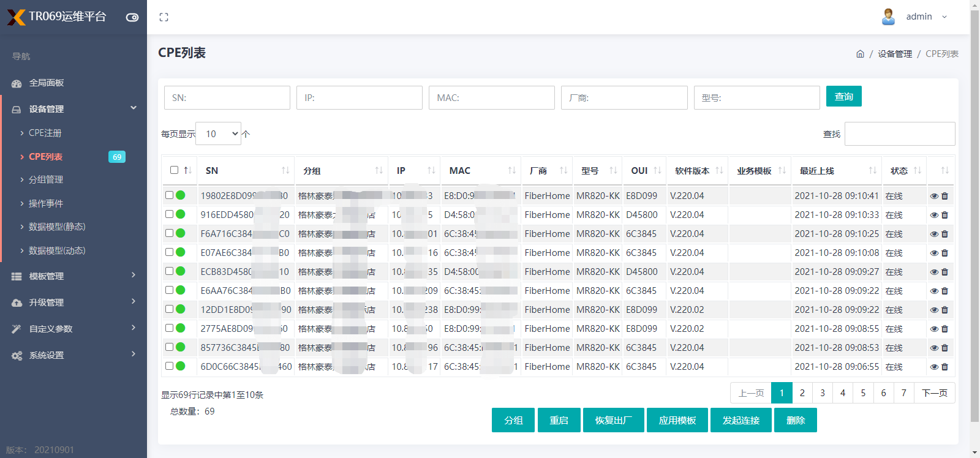Screen dimensions: 980x458
Task: Go to page 7 of results
Action: point(904,393)
